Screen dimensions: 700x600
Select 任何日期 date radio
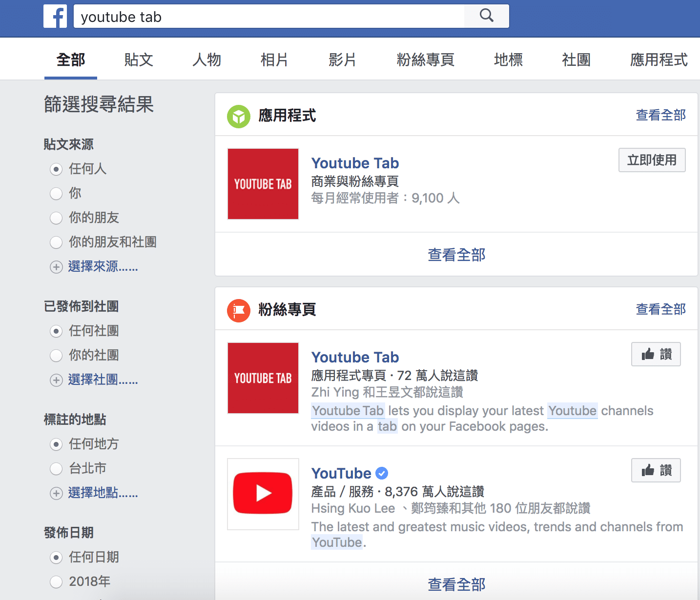(x=57, y=558)
